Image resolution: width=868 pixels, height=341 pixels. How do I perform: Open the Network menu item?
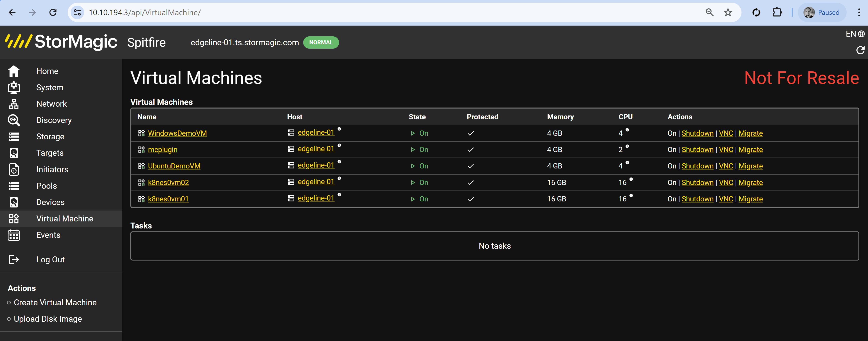tap(52, 104)
